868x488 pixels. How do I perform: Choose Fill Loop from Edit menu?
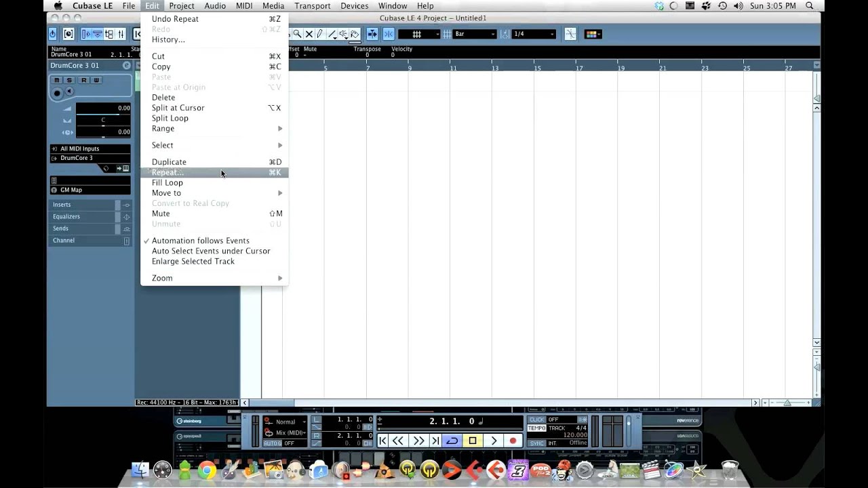[214, 182]
